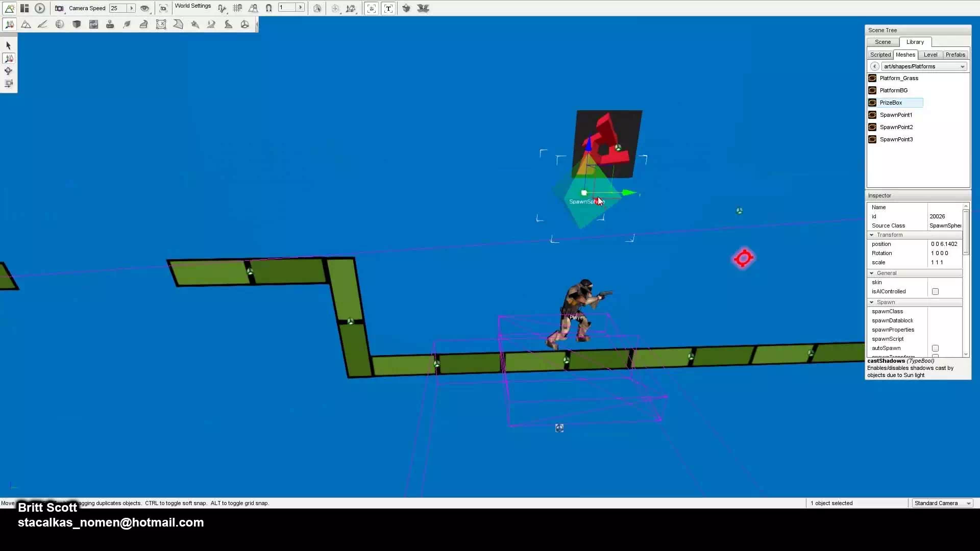Open the Datablock Editor icon

tap(93, 24)
